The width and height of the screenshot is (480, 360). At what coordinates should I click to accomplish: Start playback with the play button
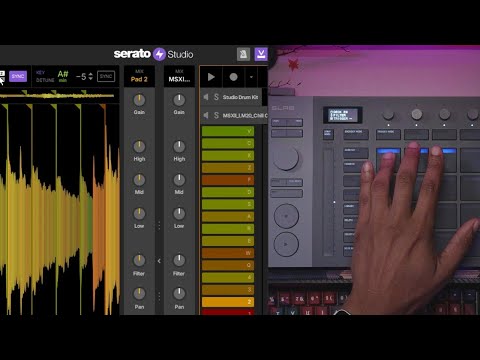[211, 77]
